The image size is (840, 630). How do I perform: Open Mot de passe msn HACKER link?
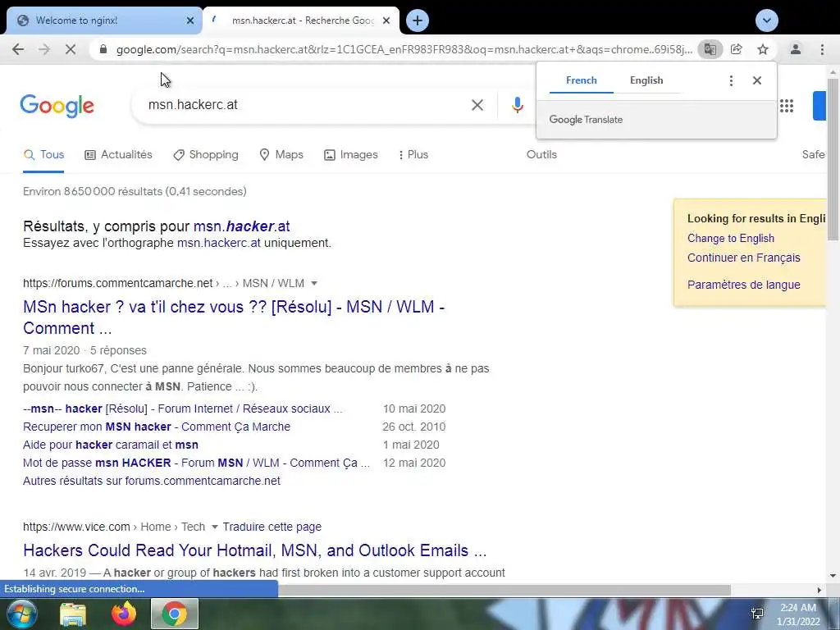point(196,463)
